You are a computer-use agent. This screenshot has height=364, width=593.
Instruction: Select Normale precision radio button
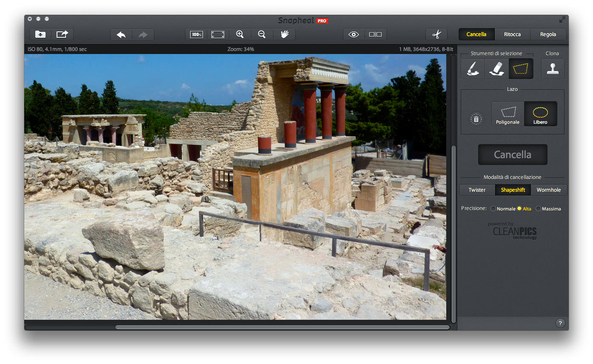(493, 209)
